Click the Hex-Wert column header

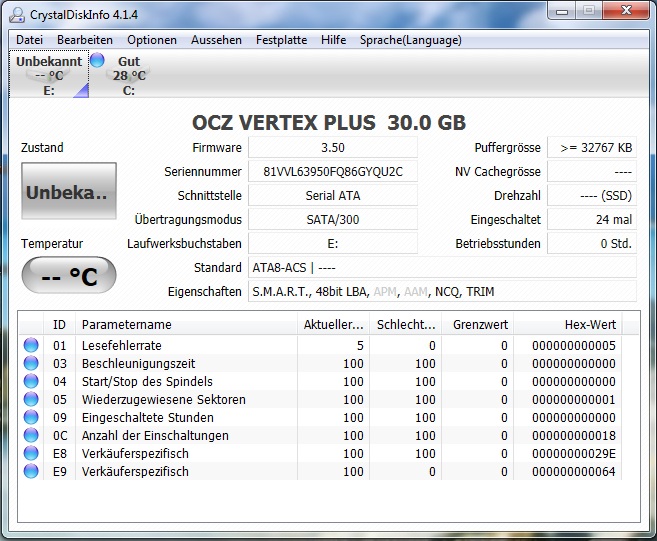pos(568,325)
